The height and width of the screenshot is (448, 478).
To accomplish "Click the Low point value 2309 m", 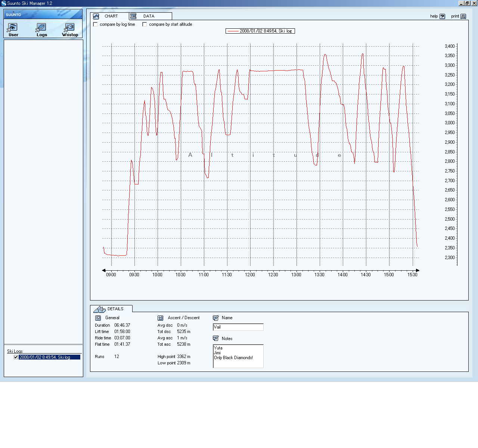I will point(184,363).
